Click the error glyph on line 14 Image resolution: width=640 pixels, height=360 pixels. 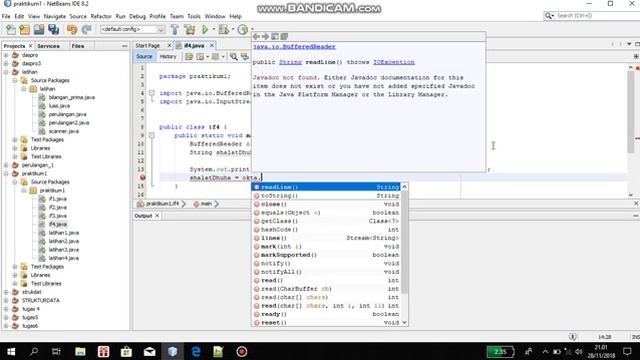(x=142, y=178)
